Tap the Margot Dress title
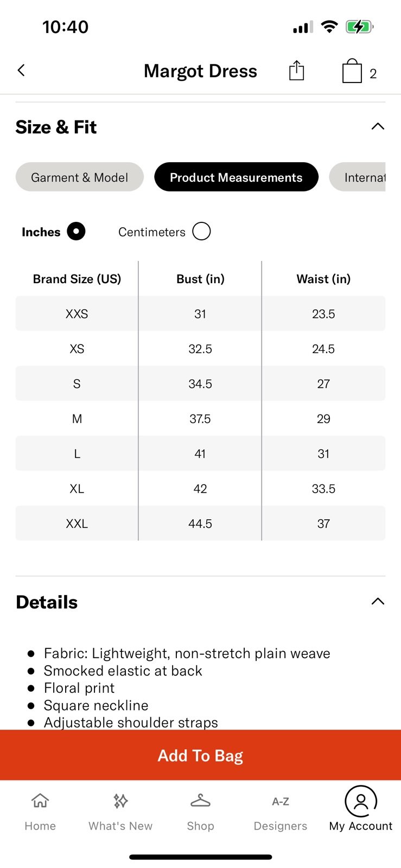The height and width of the screenshot is (868, 401). (x=200, y=71)
